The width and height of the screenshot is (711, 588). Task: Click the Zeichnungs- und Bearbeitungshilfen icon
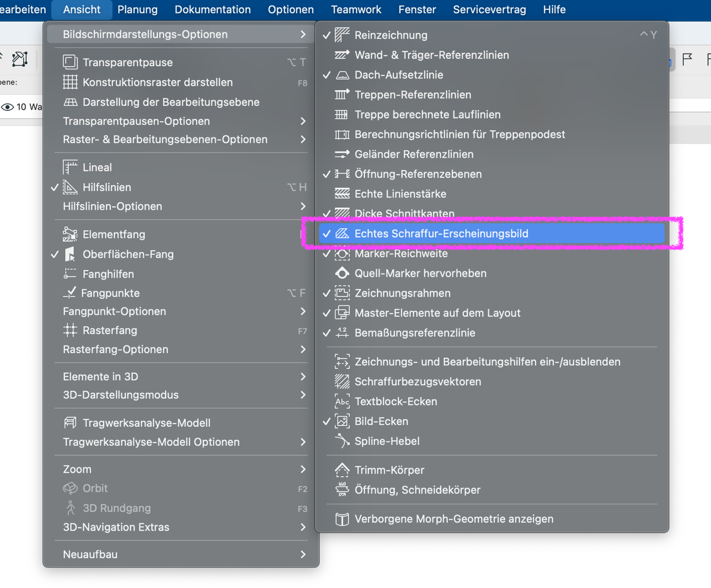click(342, 362)
